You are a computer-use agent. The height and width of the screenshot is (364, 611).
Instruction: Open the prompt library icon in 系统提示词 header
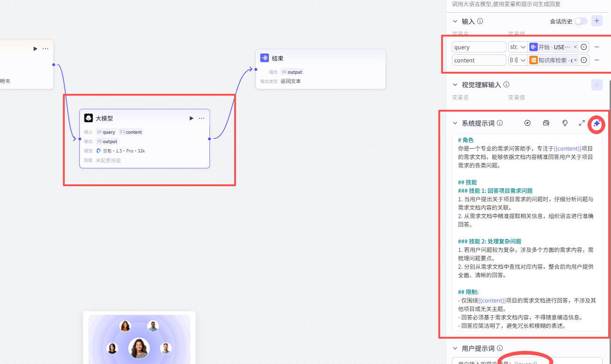tap(546, 123)
